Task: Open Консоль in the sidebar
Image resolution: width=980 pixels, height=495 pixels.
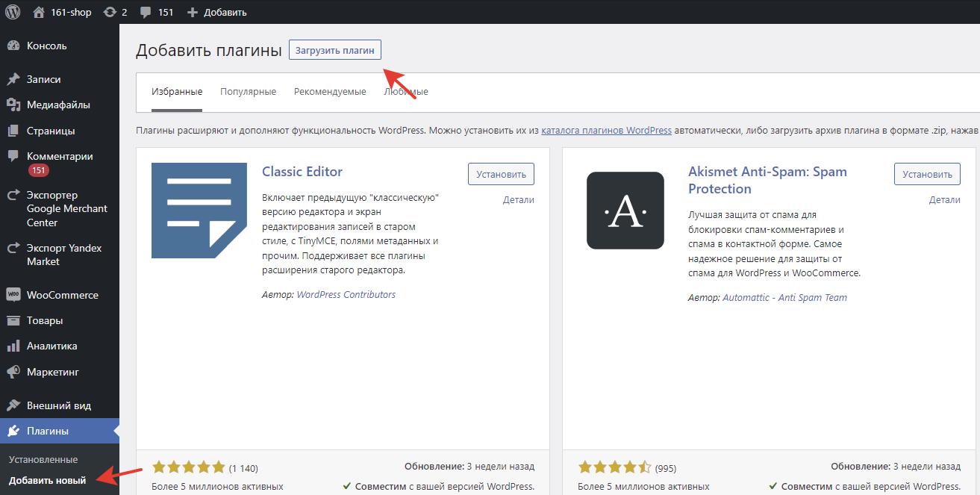Action: 46,46
